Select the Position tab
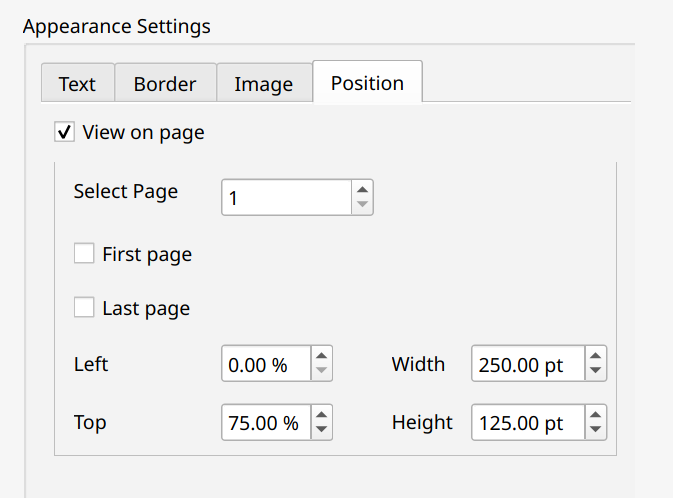Image resolution: width=673 pixels, height=498 pixels. (x=367, y=82)
